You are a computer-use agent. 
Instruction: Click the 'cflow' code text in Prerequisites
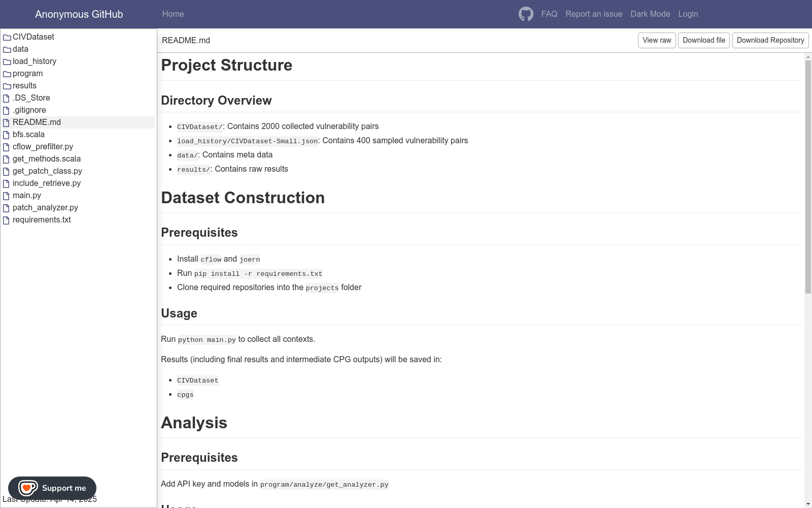point(211,259)
